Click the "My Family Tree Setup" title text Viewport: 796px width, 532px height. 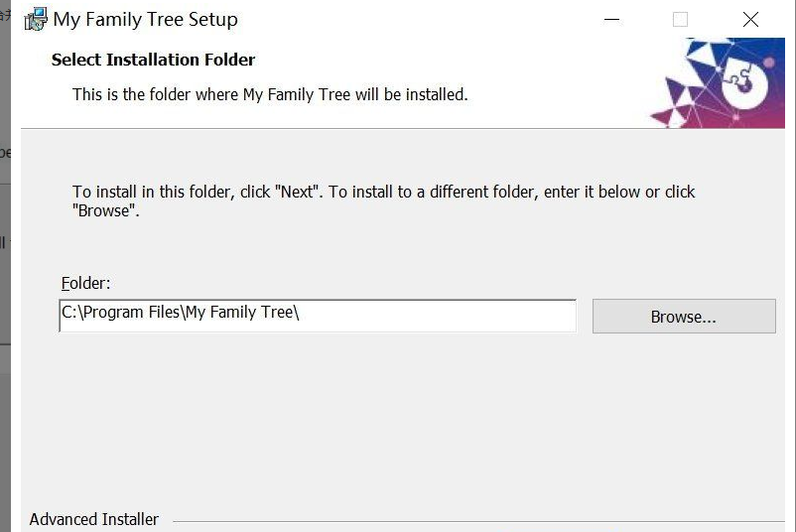click(145, 20)
